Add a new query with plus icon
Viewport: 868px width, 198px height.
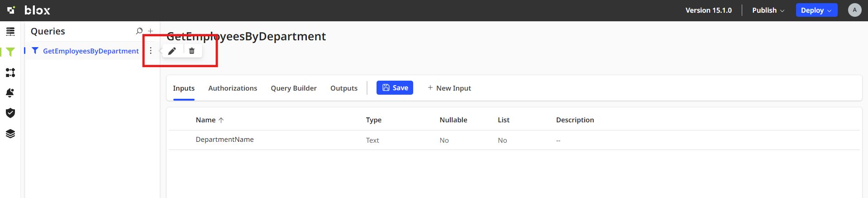(x=150, y=31)
